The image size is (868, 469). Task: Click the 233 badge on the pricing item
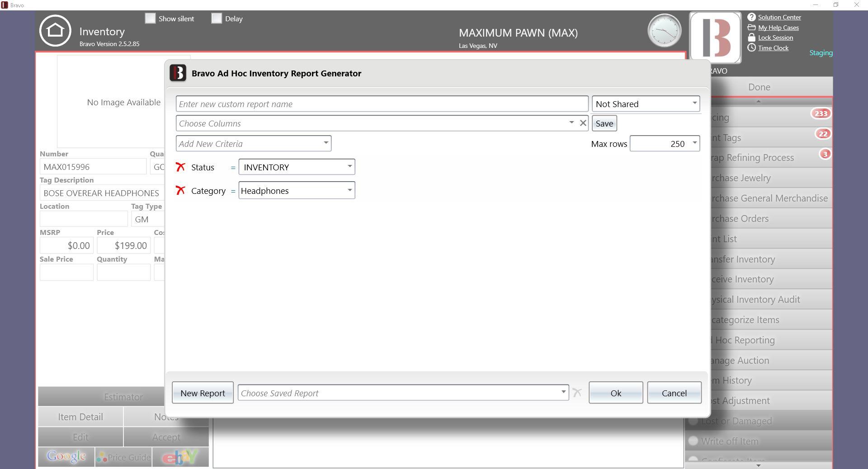point(821,113)
